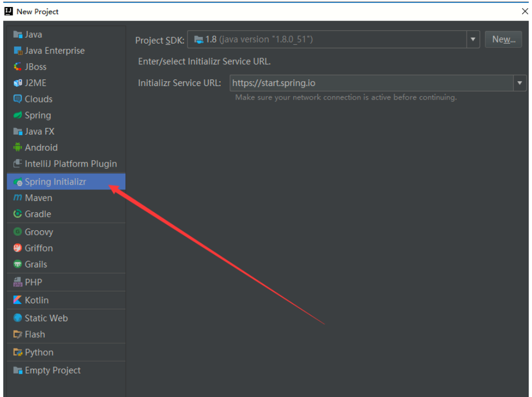This screenshot has width=532, height=397.
Task: Select the Spring Initializr icon in list
Action: click(17, 182)
